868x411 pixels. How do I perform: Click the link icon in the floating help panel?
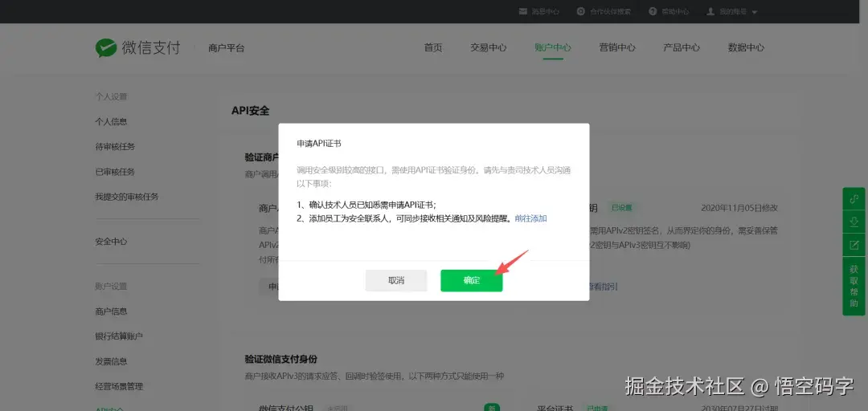click(x=854, y=198)
